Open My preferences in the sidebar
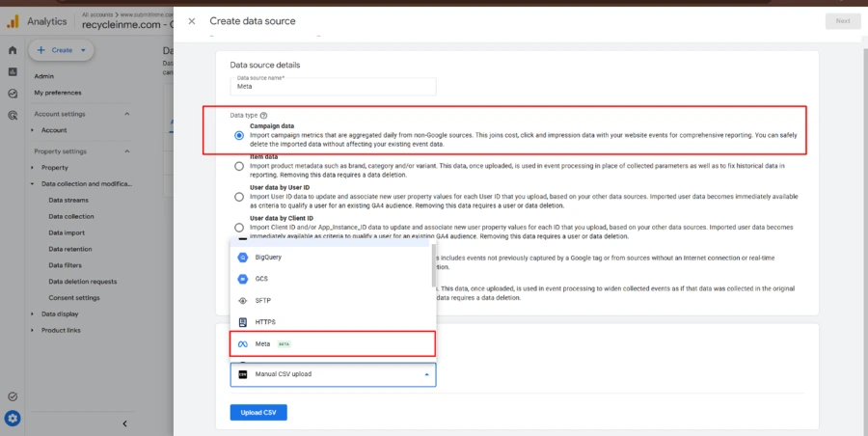The width and height of the screenshot is (868, 436). 58,93
